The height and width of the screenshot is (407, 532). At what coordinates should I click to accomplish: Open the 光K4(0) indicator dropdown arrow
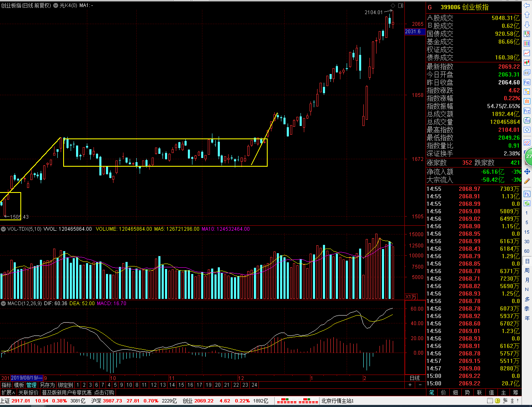(57, 5)
